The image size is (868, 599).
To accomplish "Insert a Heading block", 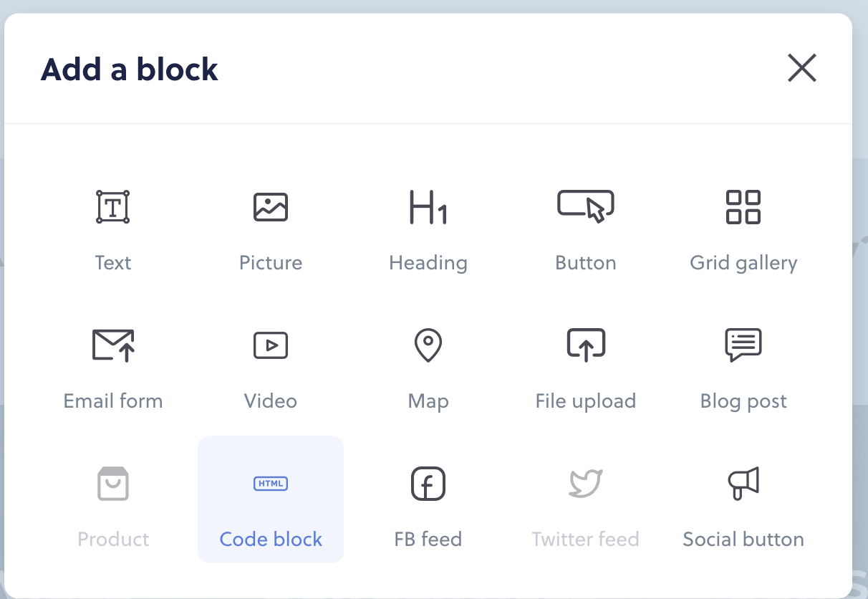I will click(x=428, y=207).
